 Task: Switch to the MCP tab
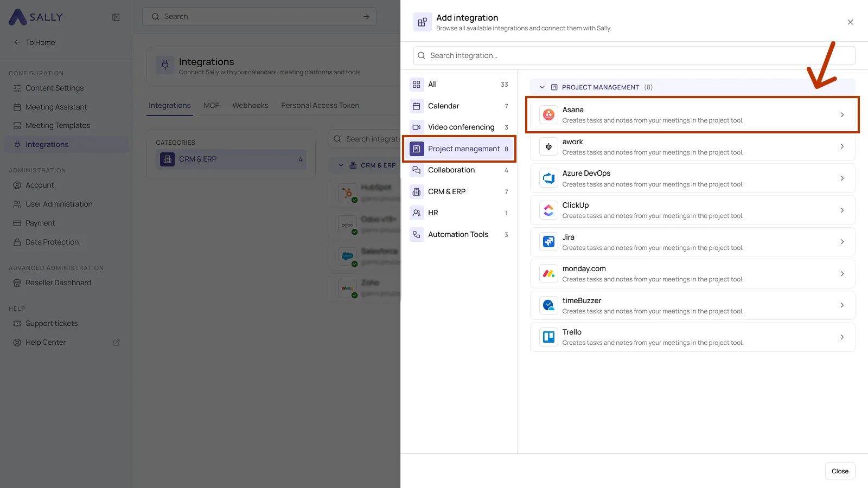click(212, 106)
